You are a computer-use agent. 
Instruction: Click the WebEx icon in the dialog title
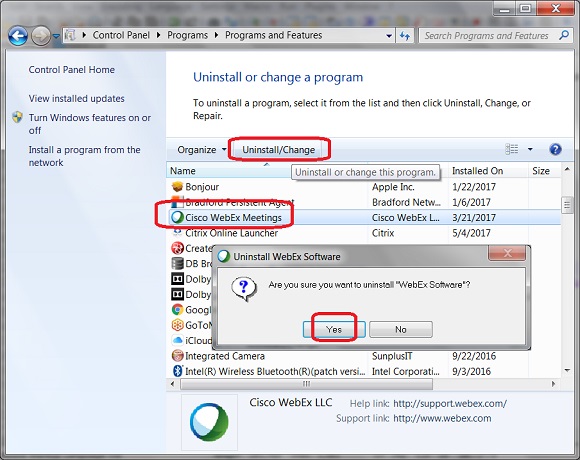coord(223,256)
